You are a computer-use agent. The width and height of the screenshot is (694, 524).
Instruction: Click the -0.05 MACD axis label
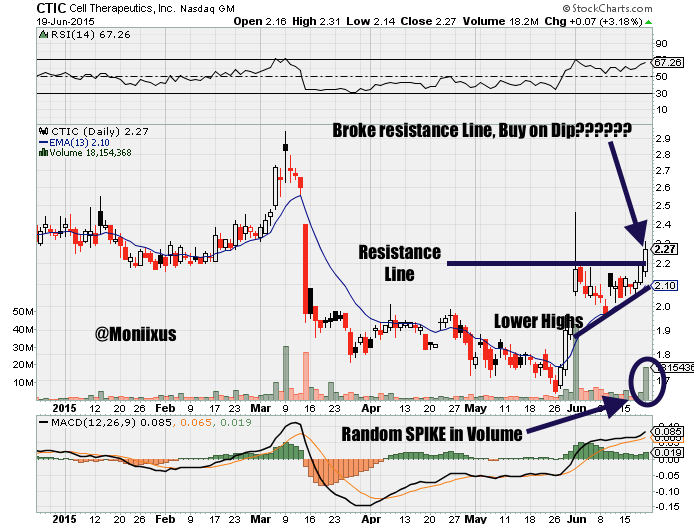[666, 476]
